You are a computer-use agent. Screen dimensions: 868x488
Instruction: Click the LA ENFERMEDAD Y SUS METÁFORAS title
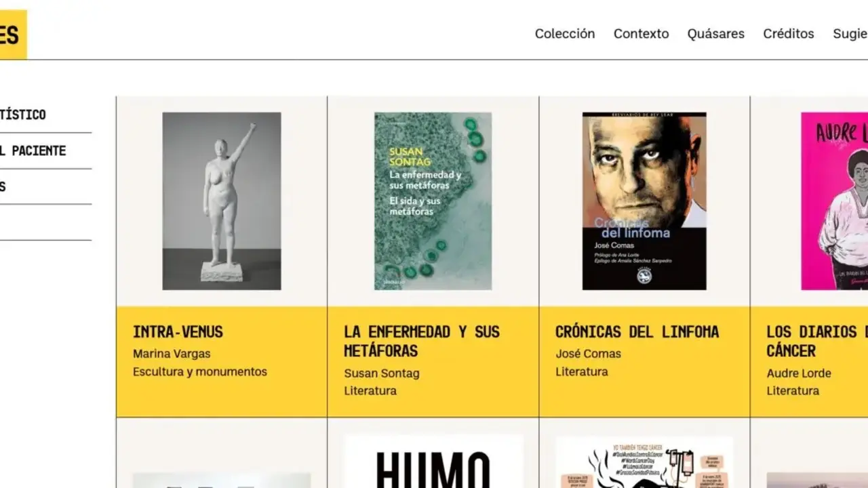(422, 342)
